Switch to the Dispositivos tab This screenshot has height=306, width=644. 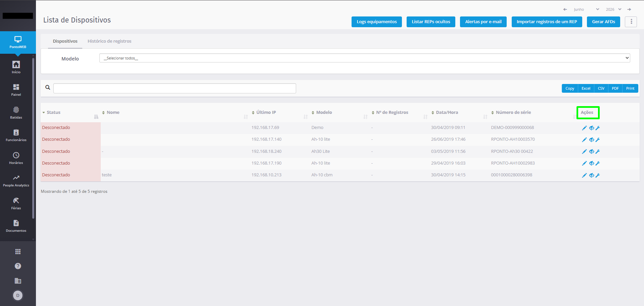coord(65,41)
